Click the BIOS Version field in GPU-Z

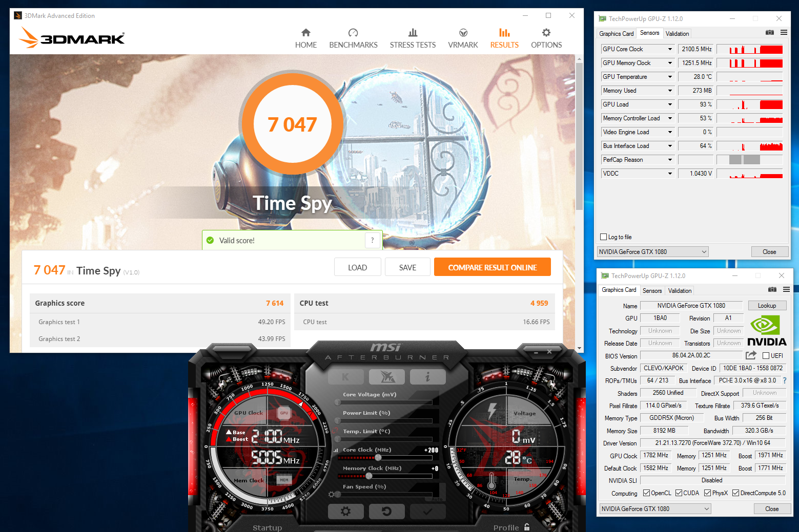point(691,355)
